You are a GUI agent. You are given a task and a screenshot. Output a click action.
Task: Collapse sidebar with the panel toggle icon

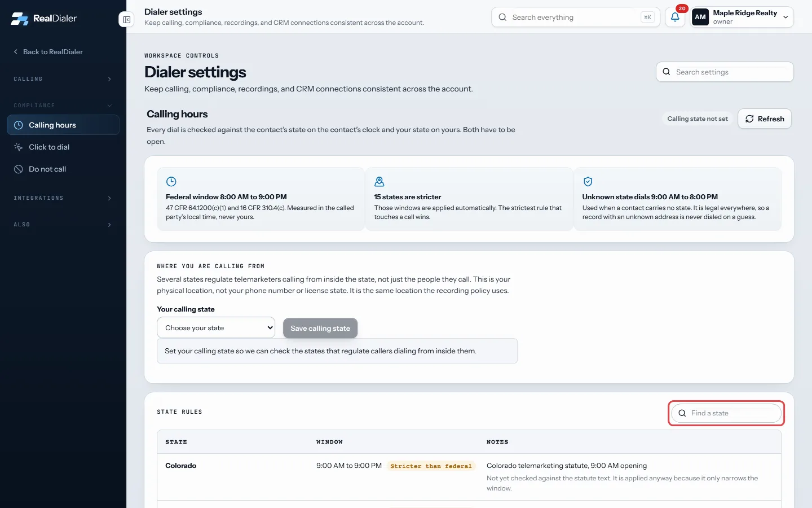(x=127, y=20)
